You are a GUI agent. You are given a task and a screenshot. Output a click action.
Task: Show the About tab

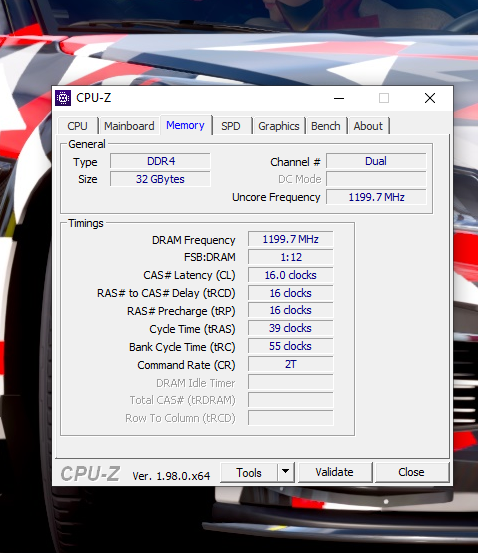point(368,126)
